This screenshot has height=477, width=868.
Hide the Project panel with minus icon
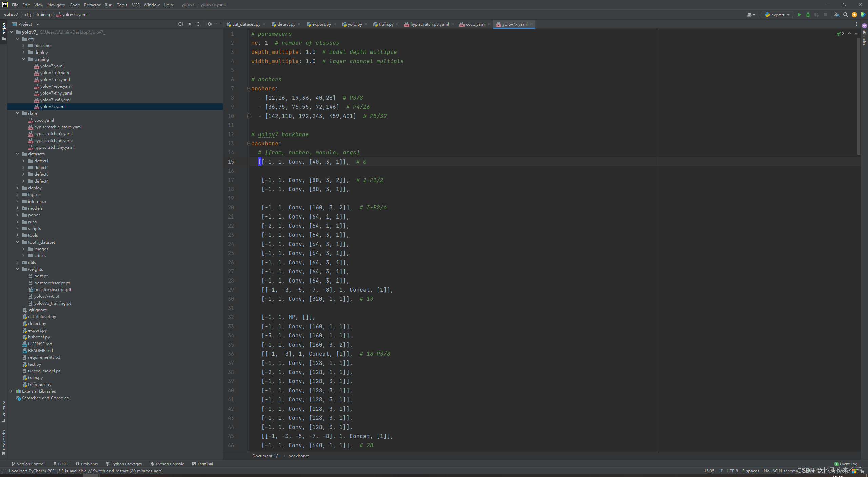(x=218, y=24)
